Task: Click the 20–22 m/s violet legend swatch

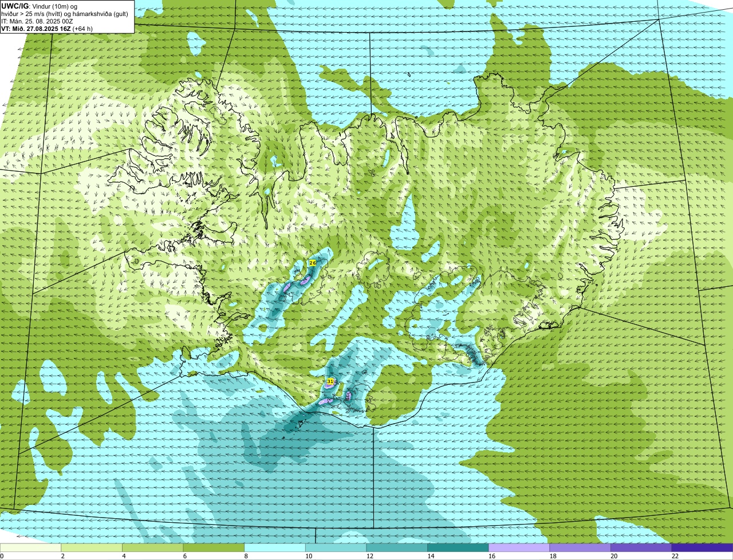Action: coord(641,547)
